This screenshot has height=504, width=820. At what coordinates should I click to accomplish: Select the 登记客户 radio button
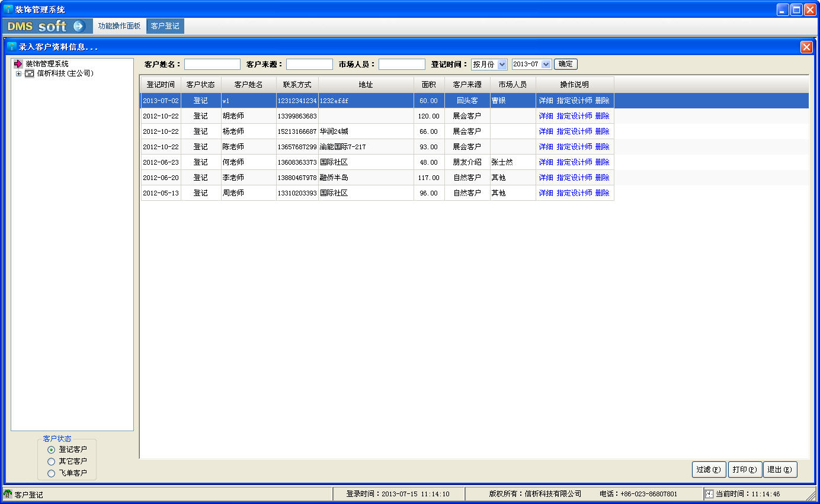tap(51, 450)
